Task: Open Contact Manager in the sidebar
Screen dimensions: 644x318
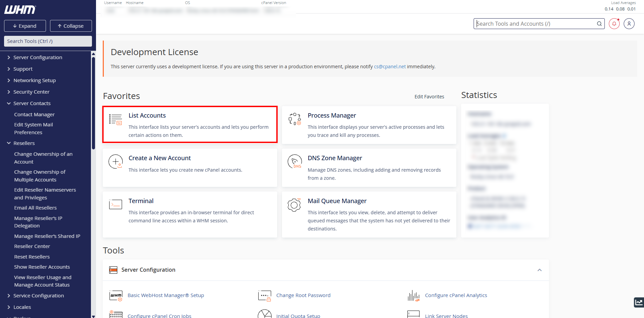Action: (34, 115)
